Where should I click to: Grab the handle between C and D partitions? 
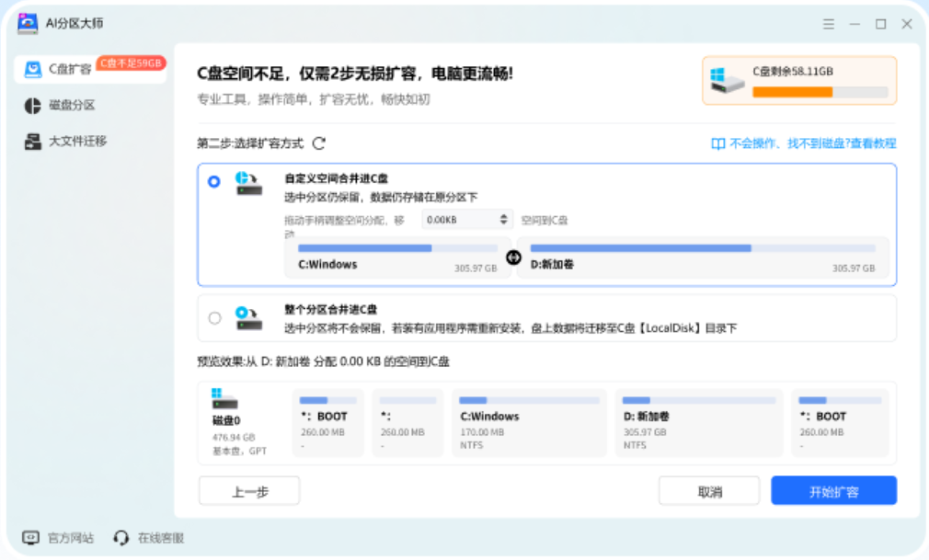point(513,257)
